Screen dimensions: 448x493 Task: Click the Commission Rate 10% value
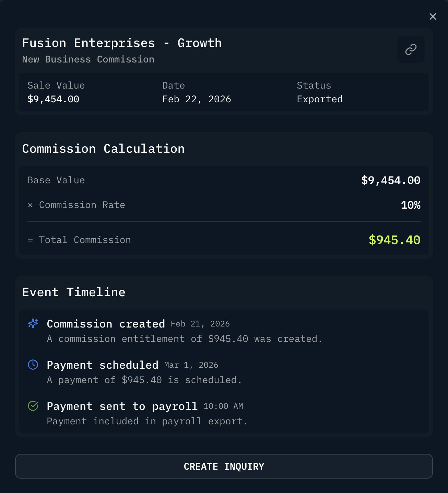coord(411,205)
